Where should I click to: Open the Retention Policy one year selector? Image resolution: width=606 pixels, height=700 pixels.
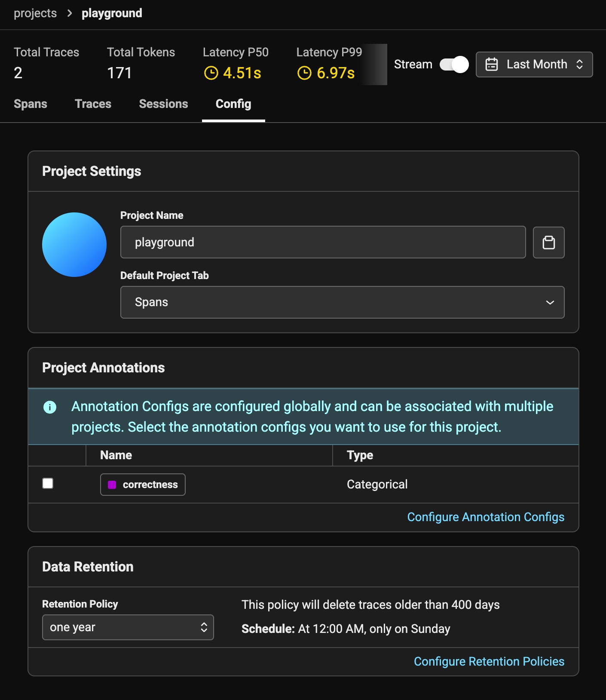click(x=128, y=627)
